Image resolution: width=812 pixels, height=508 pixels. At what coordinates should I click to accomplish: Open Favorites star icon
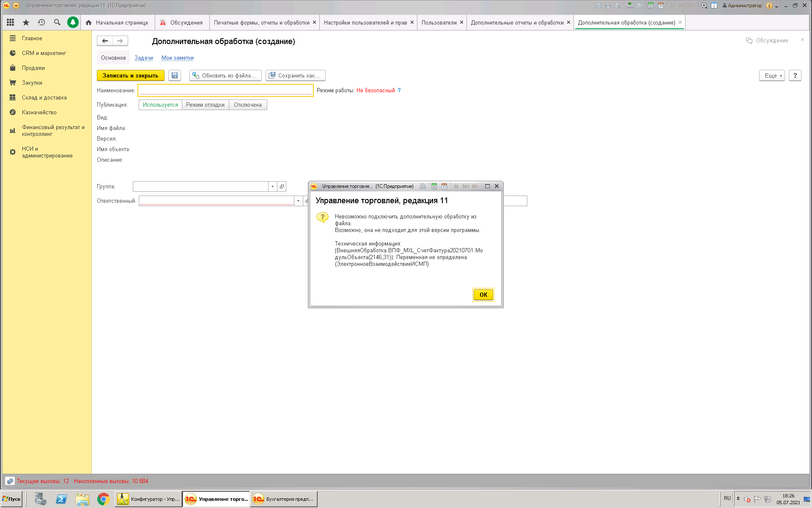26,22
